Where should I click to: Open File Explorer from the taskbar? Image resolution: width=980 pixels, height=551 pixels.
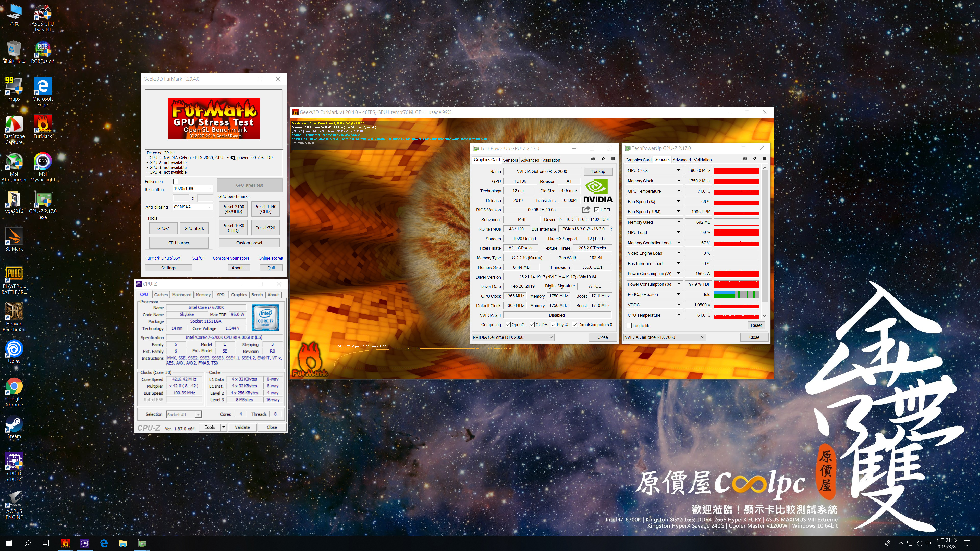point(122,543)
